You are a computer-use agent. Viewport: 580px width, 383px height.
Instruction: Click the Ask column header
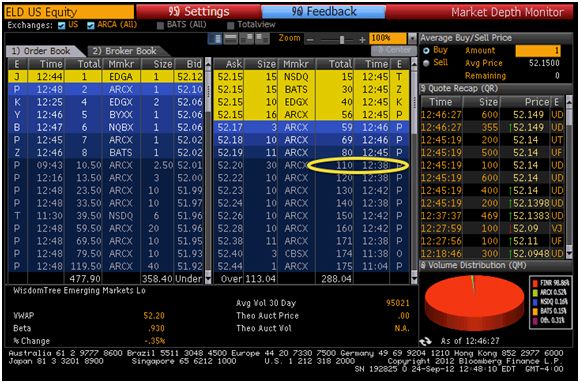(x=229, y=64)
